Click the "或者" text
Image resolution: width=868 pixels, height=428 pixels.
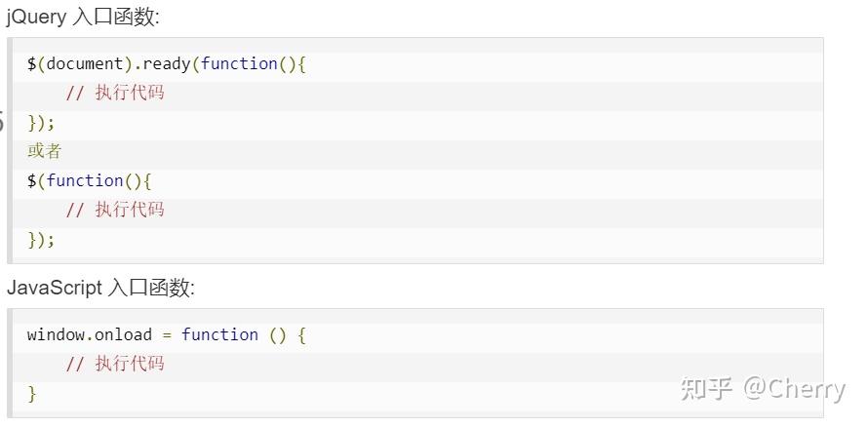pyautogui.click(x=45, y=151)
